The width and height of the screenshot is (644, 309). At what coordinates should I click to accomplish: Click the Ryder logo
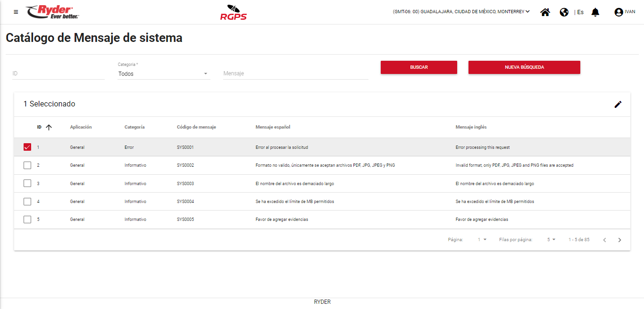click(52, 12)
